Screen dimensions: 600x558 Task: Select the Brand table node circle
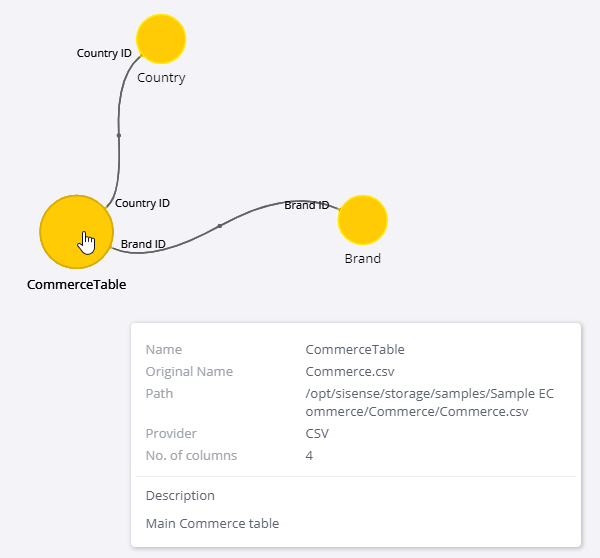(363, 220)
